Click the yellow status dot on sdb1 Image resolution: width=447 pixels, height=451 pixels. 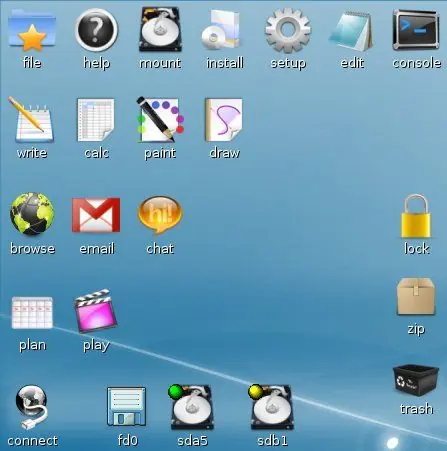pyautogui.click(x=256, y=392)
